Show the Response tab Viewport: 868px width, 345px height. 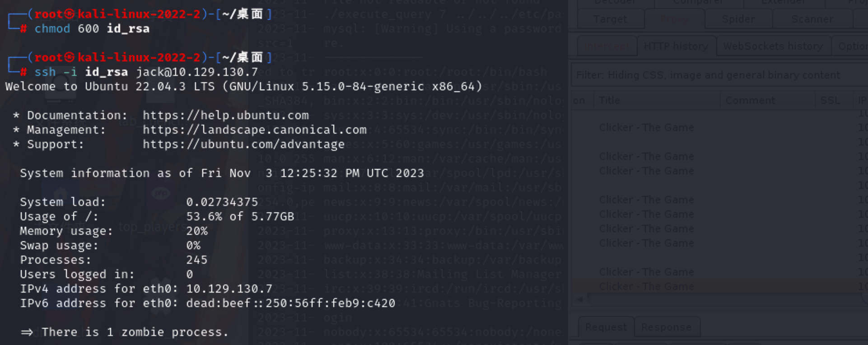[666, 327]
